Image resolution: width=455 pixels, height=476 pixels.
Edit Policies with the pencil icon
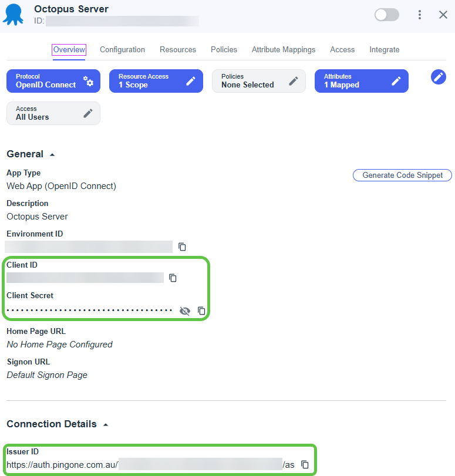coord(292,81)
